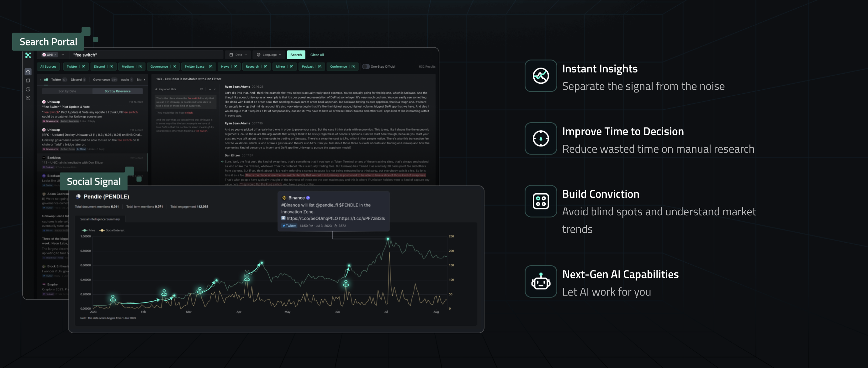Click the Pendle token logo

tap(78, 196)
